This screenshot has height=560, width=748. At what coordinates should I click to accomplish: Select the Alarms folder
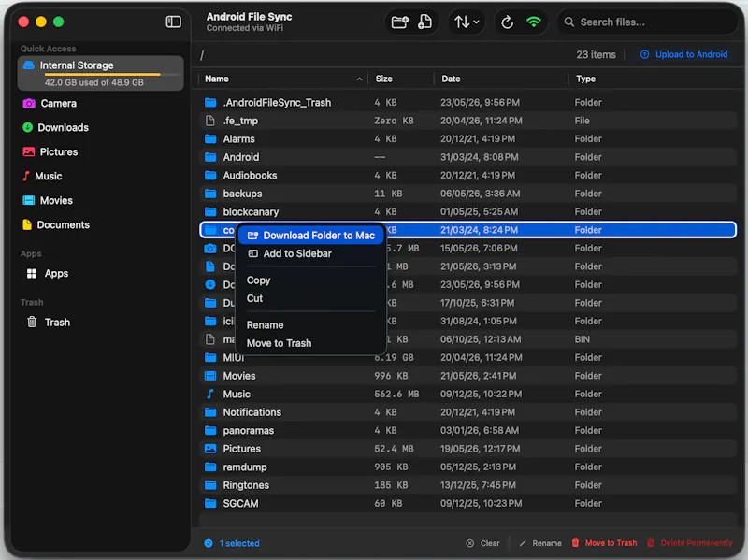pos(468,138)
